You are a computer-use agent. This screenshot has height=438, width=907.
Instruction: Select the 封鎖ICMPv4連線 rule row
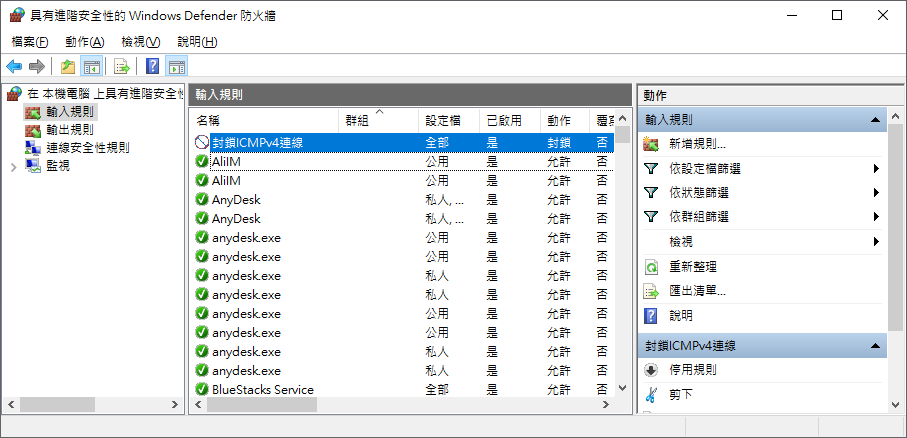point(403,142)
